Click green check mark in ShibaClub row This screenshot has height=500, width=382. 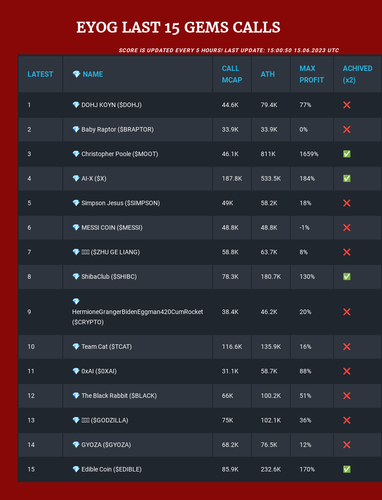click(347, 277)
